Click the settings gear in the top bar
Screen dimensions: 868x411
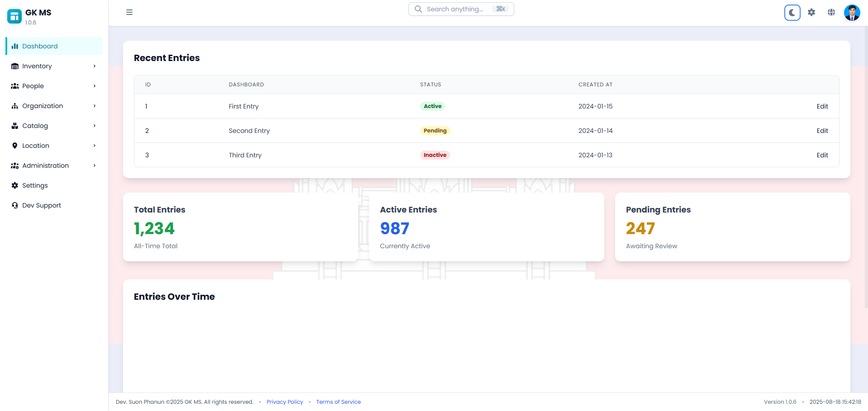pos(811,12)
